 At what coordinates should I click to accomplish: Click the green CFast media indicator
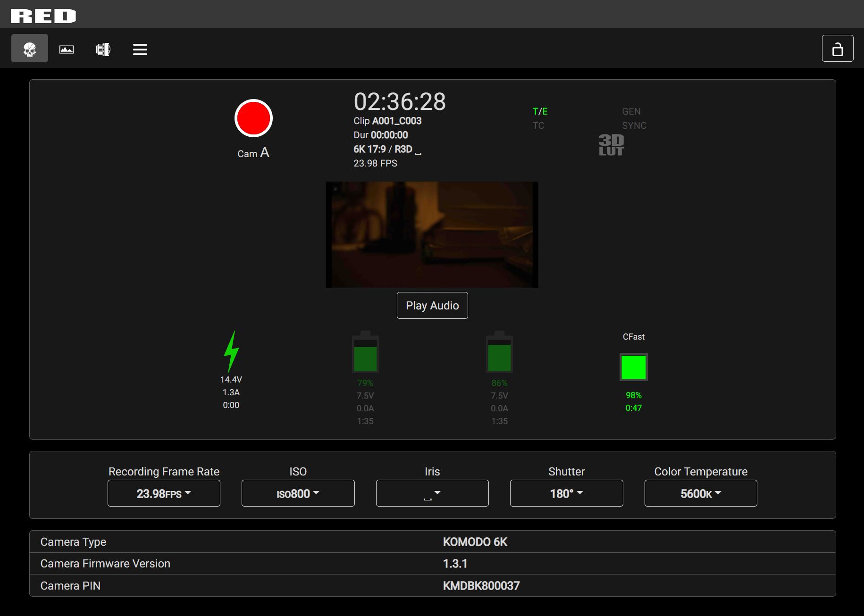coord(633,367)
